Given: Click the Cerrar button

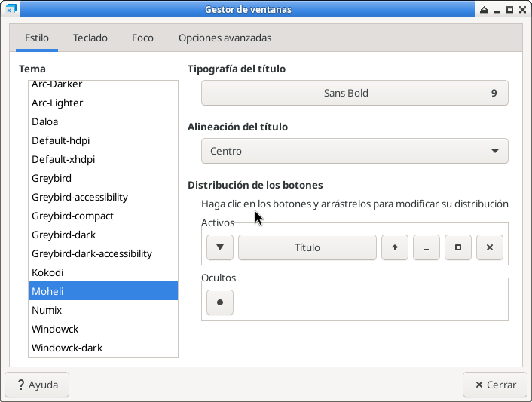Looking at the screenshot, I should pyautogui.click(x=494, y=385).
